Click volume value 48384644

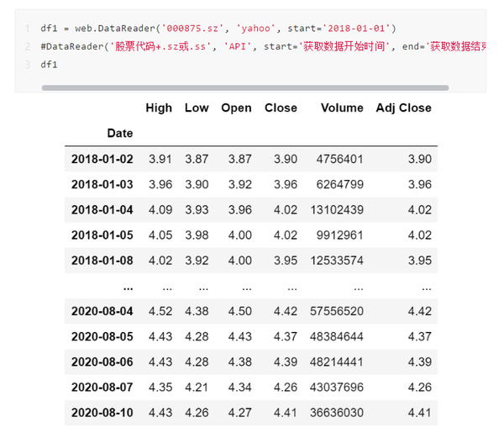click(x=337, y=337)
